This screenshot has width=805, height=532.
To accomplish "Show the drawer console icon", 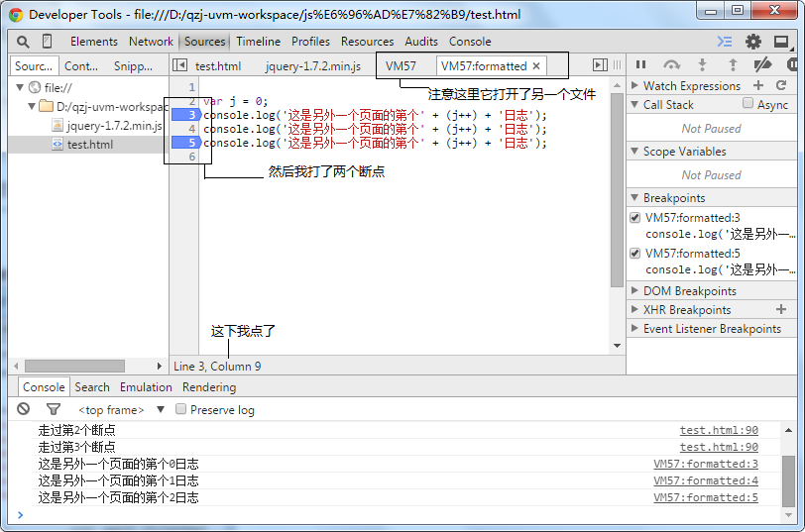I will click(x=725, y=42).
